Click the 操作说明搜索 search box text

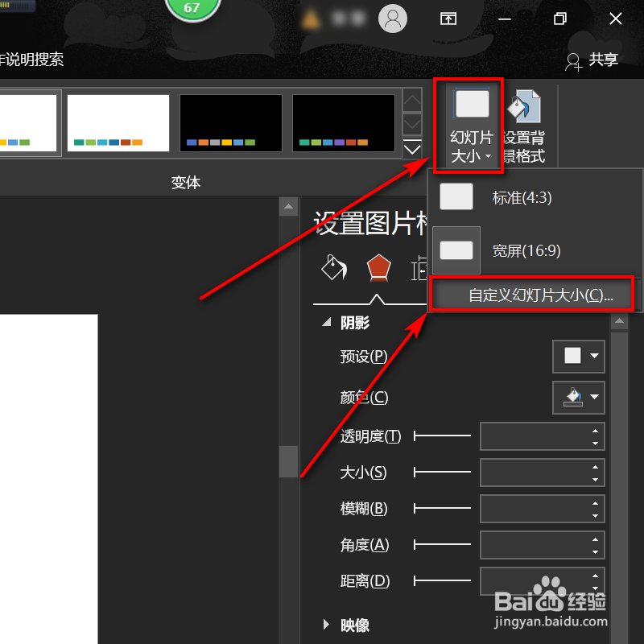(32, 59)
